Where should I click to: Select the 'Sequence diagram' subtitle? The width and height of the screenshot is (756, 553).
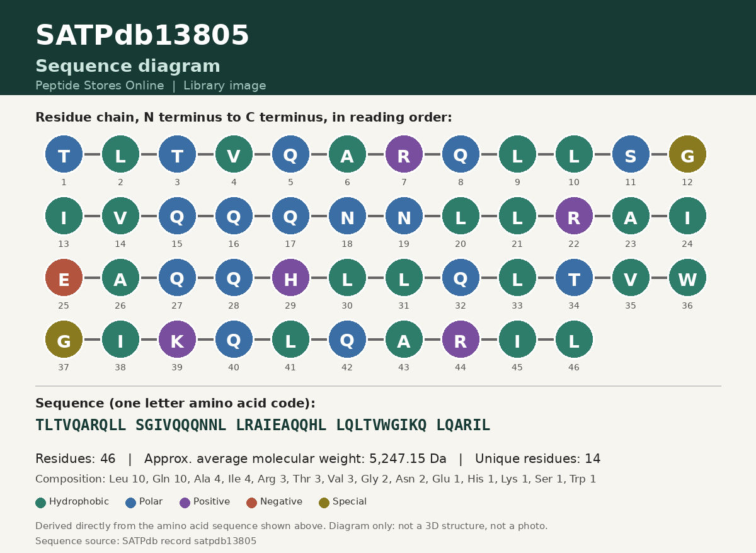(x=128, y=67)
